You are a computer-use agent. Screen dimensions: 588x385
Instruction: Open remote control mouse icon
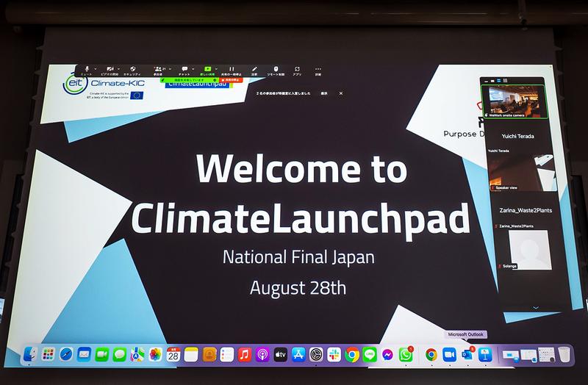tap(276, 69)
